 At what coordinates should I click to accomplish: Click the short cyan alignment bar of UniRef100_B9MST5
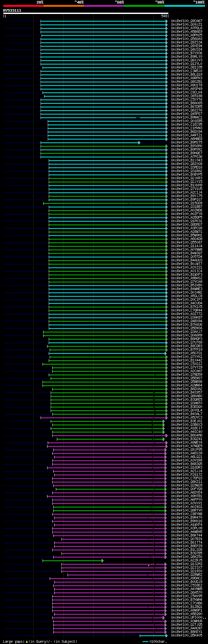pos(90,143)
